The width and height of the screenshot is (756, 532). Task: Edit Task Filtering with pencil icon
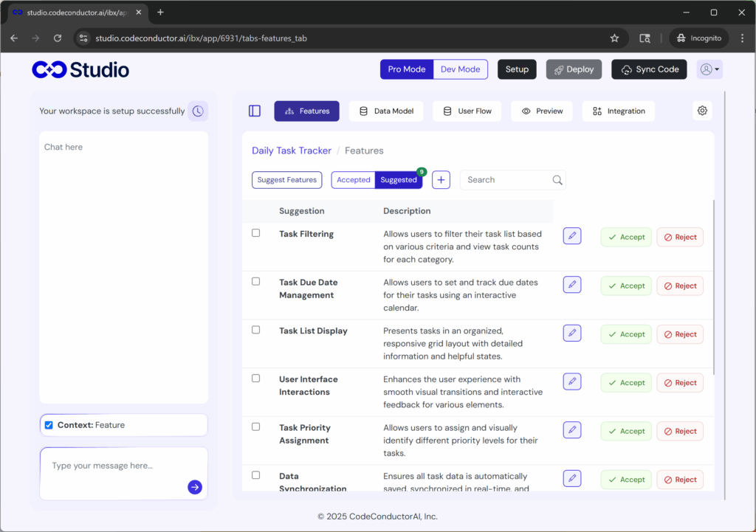pyautogui.click(x=572, y=236)
